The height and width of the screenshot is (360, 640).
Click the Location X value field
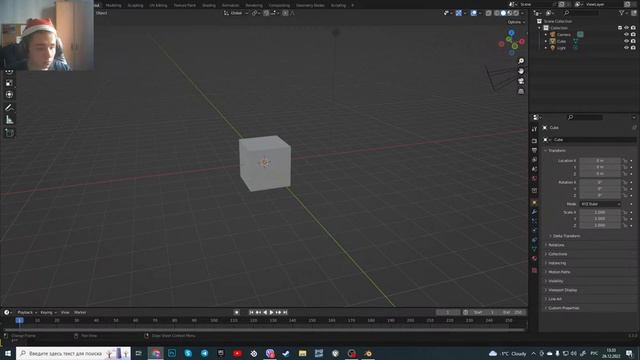[x=600, y=161]
